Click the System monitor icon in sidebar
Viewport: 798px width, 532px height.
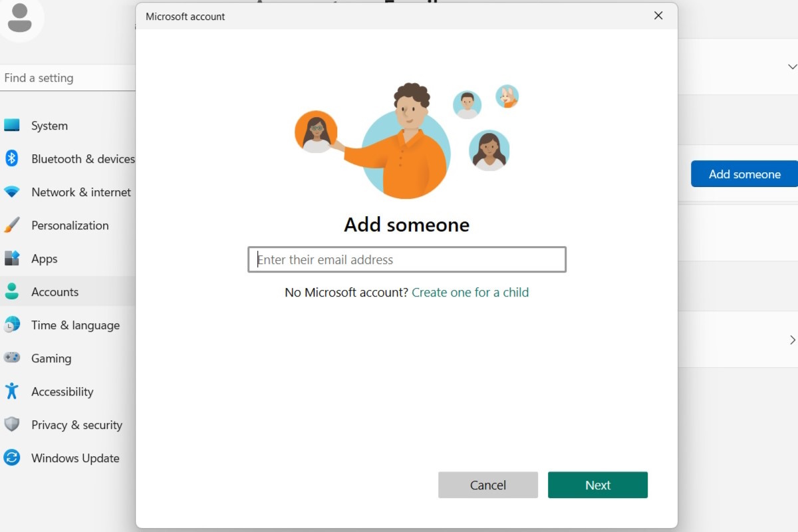click(12, 125)
